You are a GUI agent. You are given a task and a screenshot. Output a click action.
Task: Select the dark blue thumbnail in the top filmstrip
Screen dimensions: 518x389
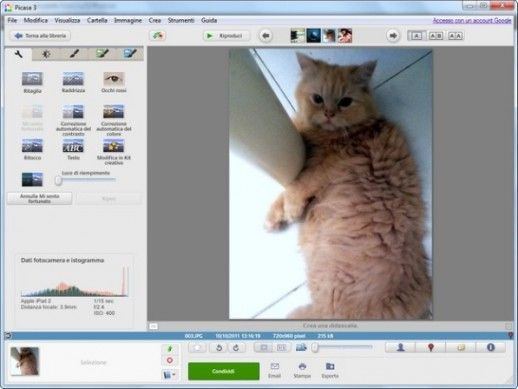(313, 36)
